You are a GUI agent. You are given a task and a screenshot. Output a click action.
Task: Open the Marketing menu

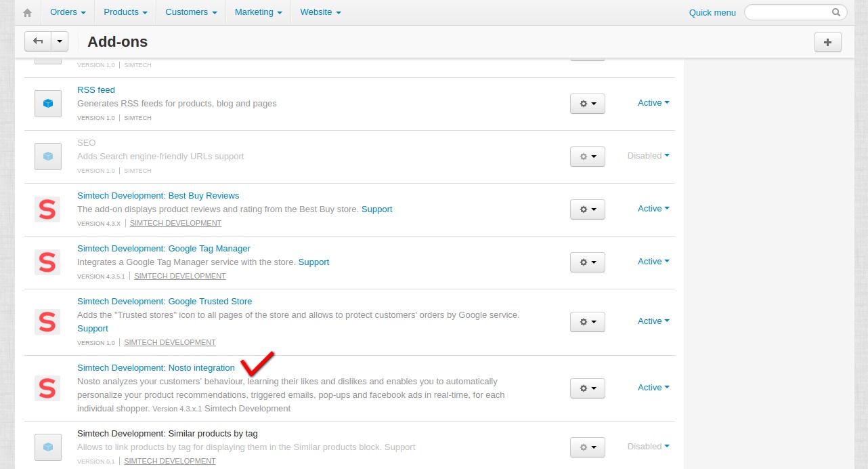coord(258,12)
